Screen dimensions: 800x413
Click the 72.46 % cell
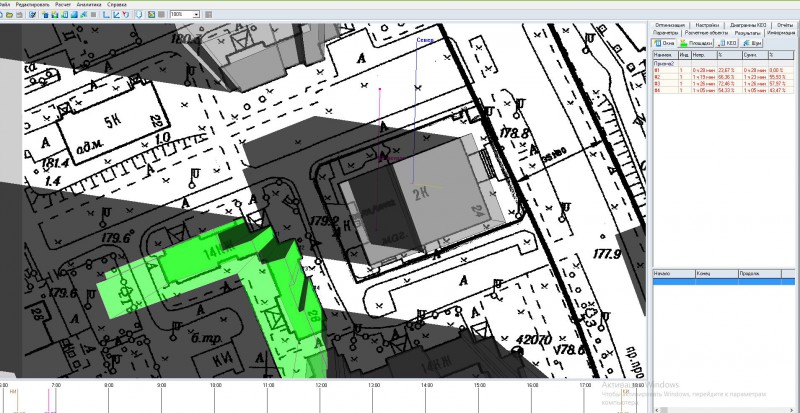(x=730, y=84)
